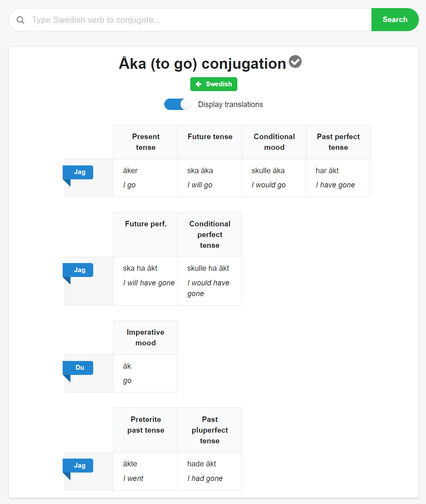This screenshot has height=504, width=426.
Task: Click the Present tense column header
Action: pyautogui.click(x=146, y=142)
